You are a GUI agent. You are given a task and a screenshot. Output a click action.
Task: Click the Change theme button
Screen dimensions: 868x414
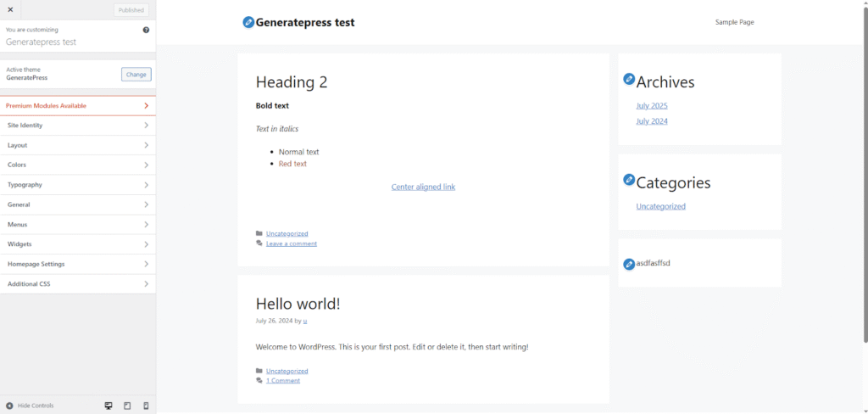136,75
